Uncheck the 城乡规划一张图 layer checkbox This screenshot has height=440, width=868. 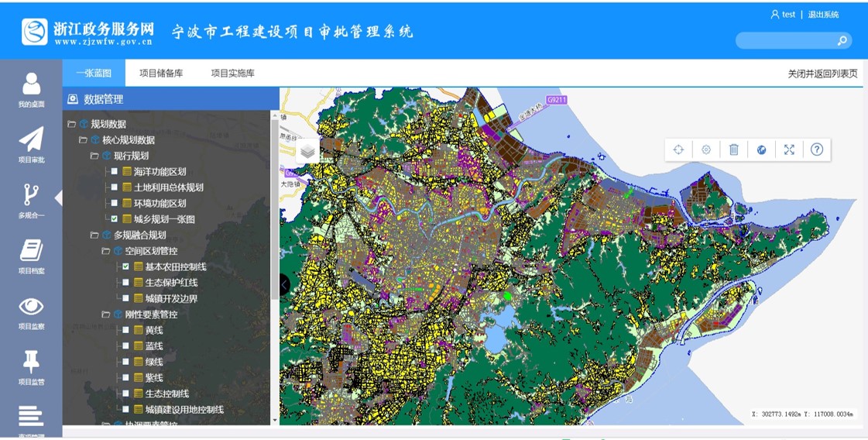tap(115, 219)
